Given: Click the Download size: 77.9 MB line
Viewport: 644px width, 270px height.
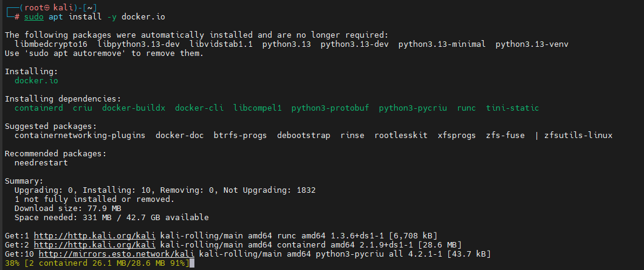Looking at the screenshot, I should click(x=68, y=209).
